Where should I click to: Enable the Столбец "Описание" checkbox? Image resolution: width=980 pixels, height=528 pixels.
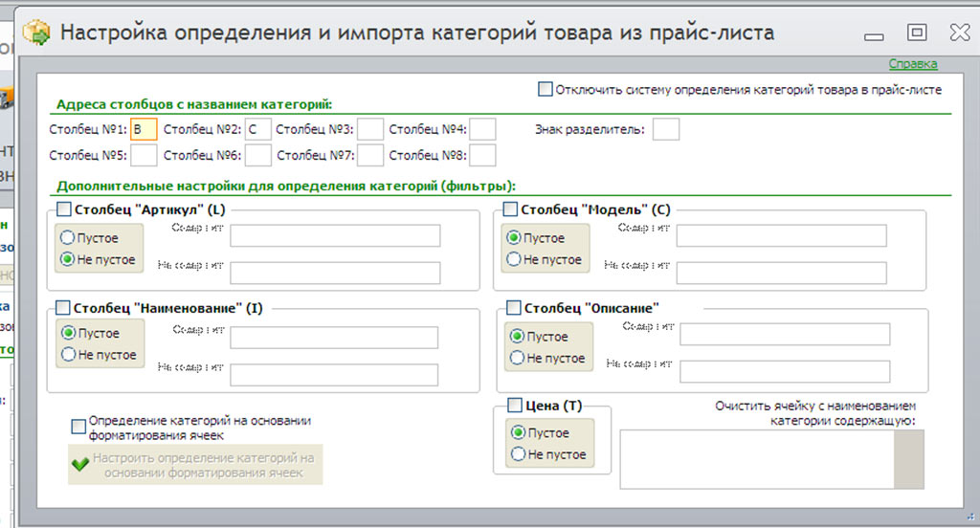pos(513,307)
